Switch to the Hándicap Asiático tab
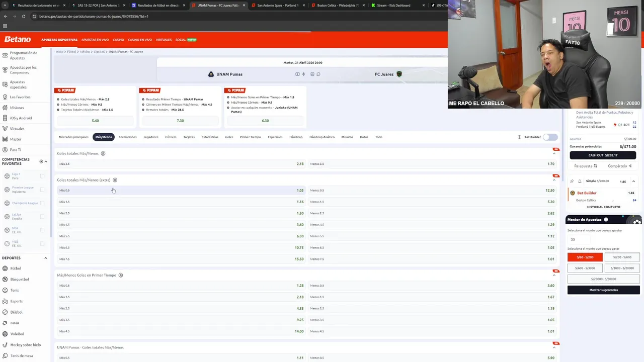This screenshot has width=644, height=362. click(x=322, y=137)
